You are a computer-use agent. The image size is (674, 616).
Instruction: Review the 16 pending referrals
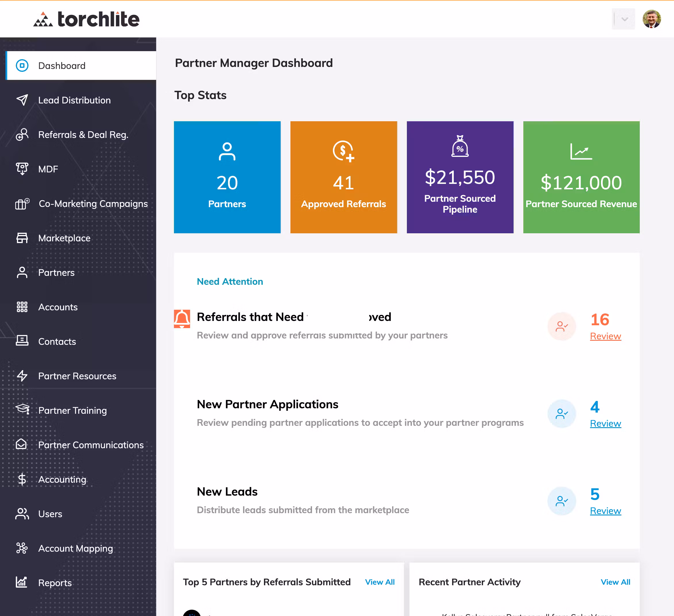coord(605,336)
